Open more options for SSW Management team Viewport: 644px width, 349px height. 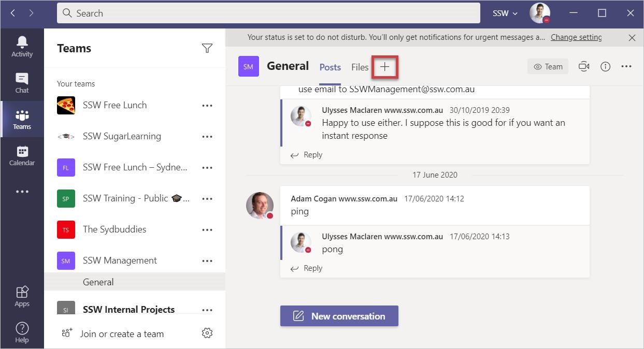(207, 260)
